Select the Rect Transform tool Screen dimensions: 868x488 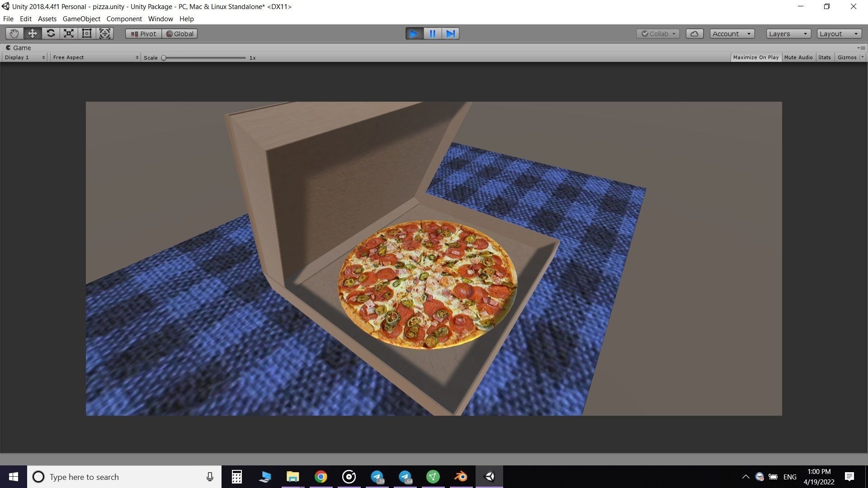pos(86,33)
